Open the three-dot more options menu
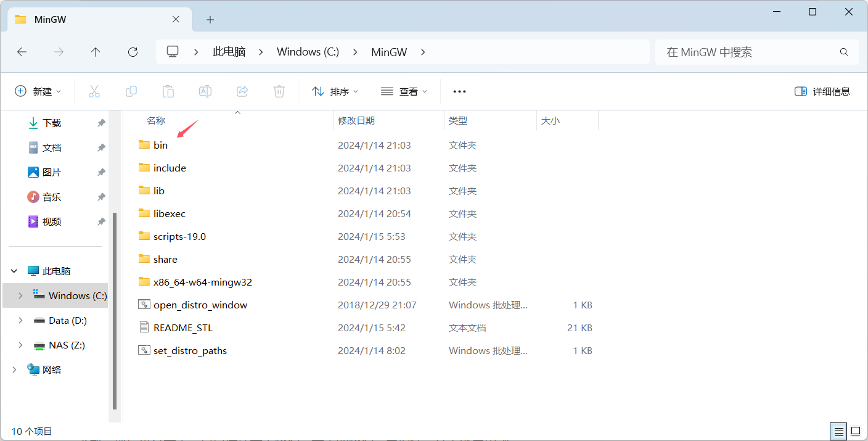The height and width of the screenshot is (441, 868). point(459,91)
